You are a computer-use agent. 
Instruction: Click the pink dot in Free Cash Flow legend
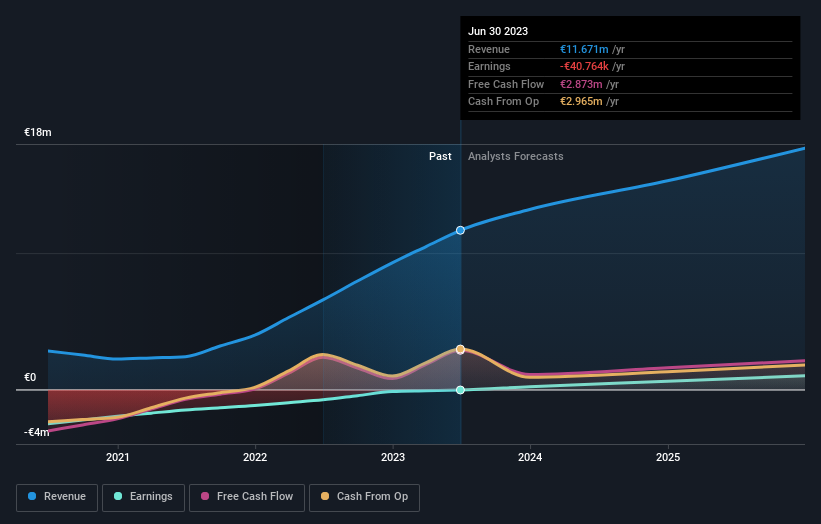(205, 496)
